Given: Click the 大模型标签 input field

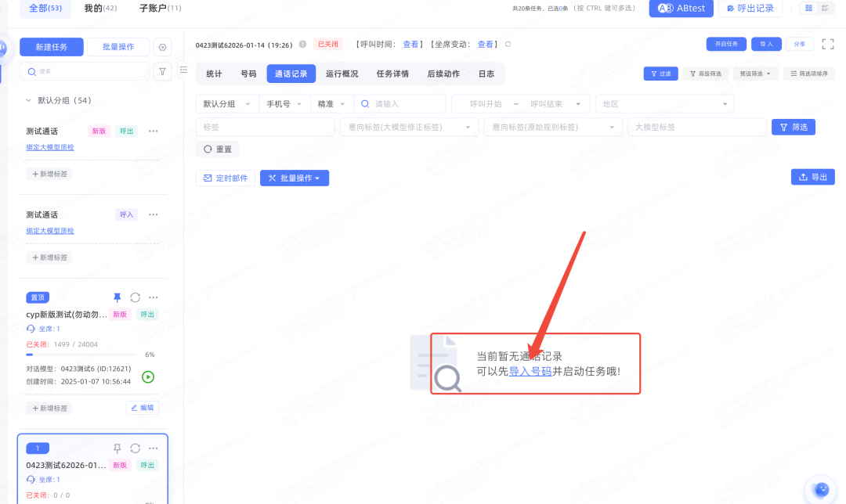Looking at the screenshot, I should click(696, 127).
